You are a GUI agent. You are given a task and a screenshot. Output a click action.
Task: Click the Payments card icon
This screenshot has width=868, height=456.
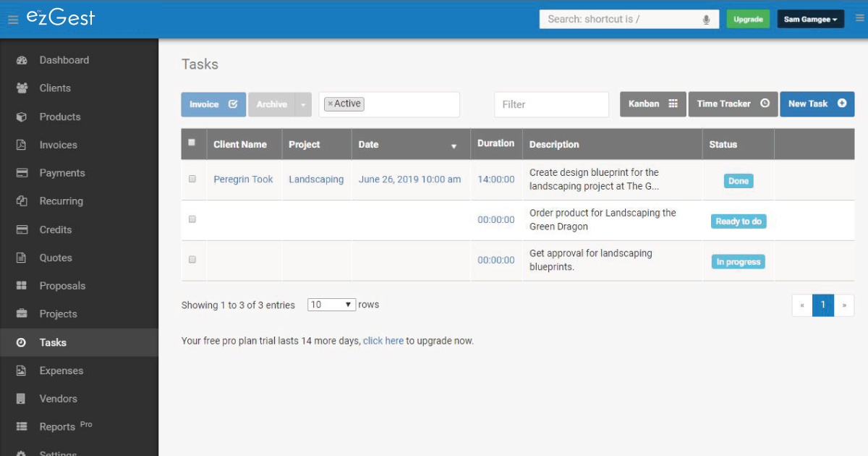coord(22,173)
